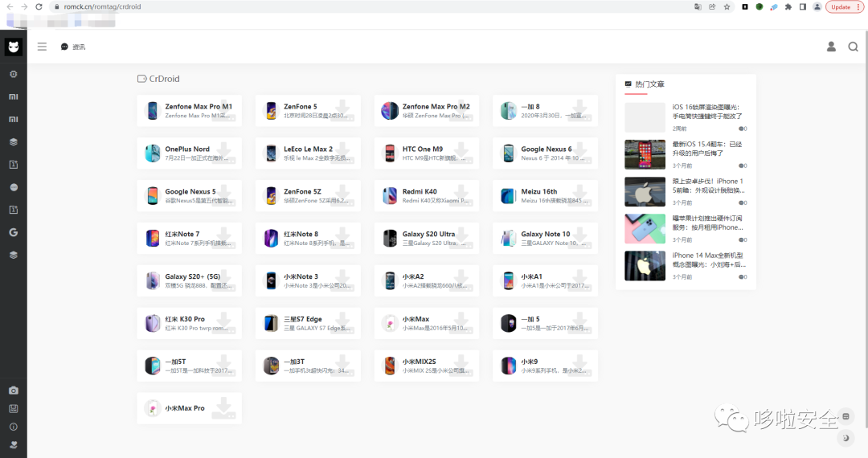The image size is (868, 458).
Task: Open the 资讯 news menu item
Action: point(73,47)
